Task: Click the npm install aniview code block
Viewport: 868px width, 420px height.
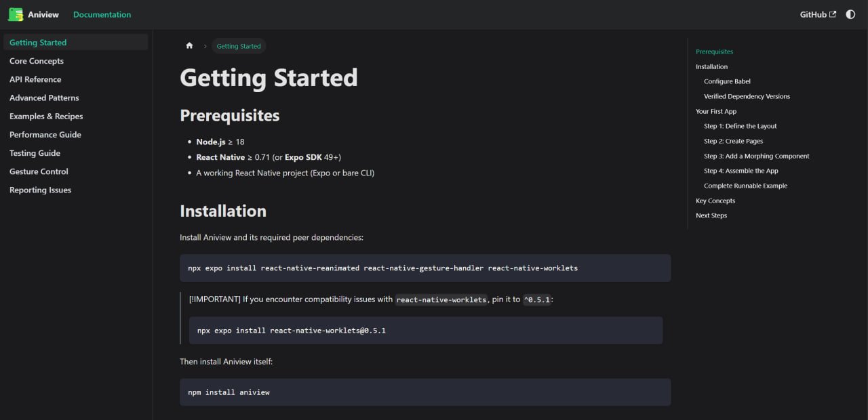Action: pyautogui.click(x=425, y=392)
